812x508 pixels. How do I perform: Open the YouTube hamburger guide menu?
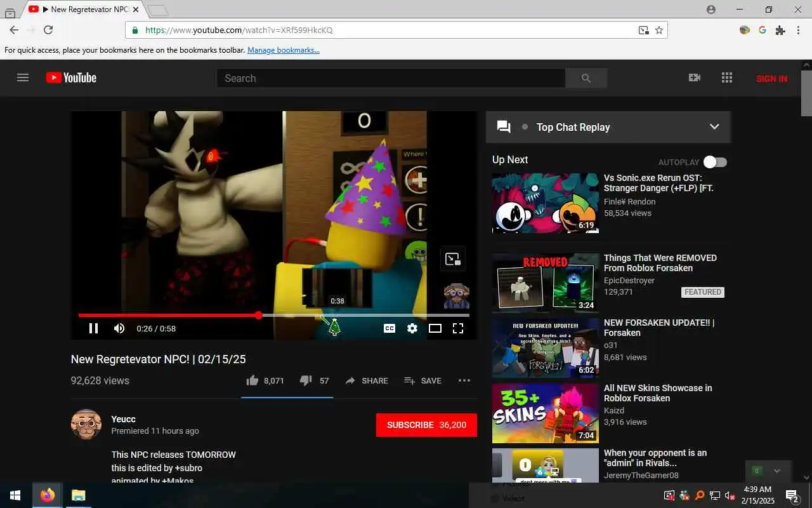tap(23, 77)
